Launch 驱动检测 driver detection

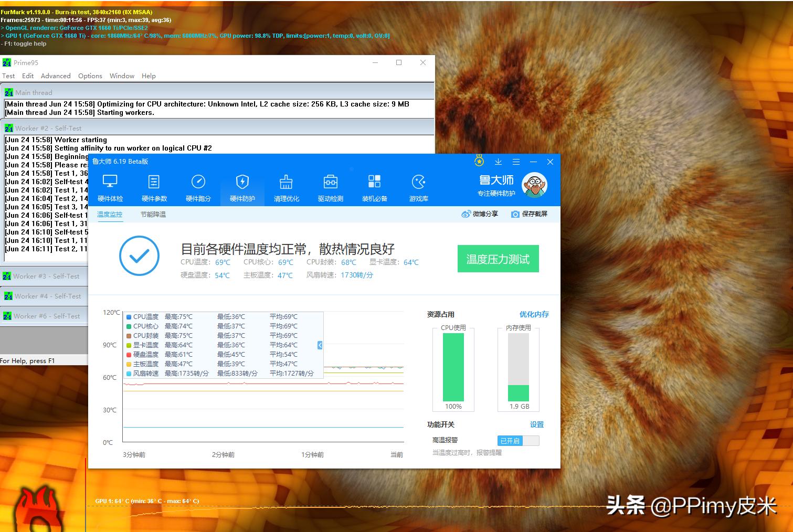point(330,187)
